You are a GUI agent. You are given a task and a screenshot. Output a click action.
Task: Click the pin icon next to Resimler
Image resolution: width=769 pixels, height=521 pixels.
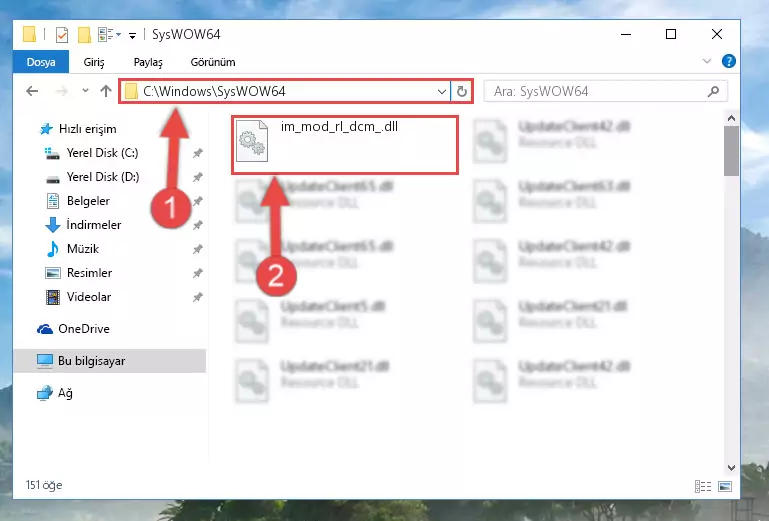point(198,273)
